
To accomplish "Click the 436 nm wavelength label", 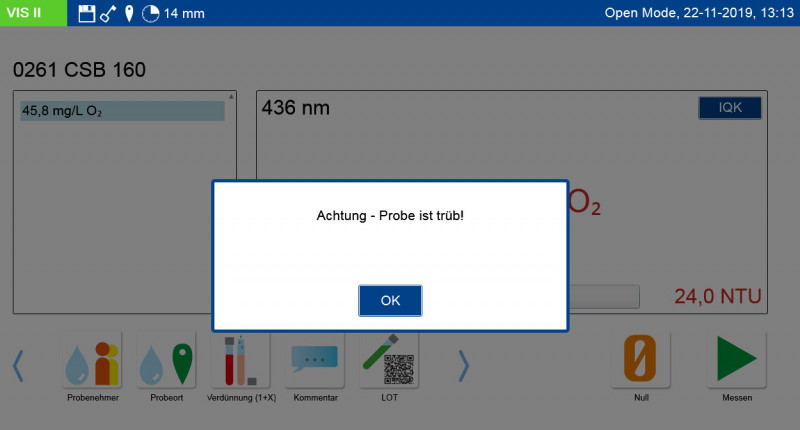I will point(295,108).
